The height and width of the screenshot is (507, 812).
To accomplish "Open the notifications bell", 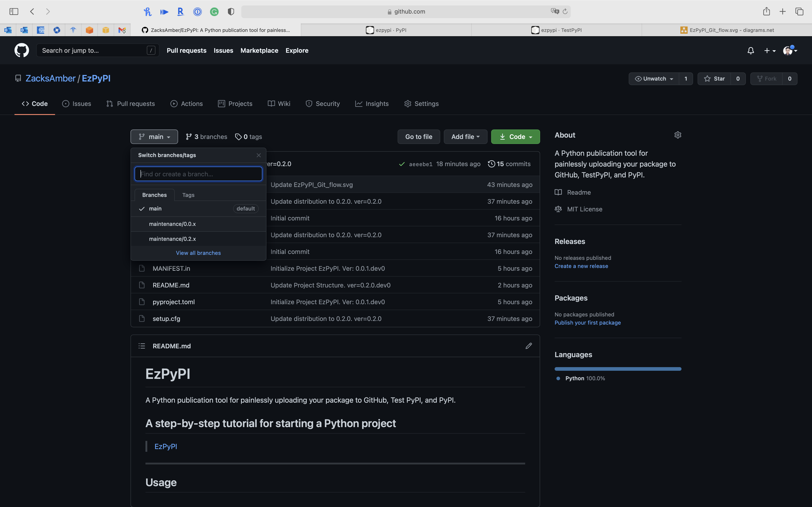I will 751,51.
